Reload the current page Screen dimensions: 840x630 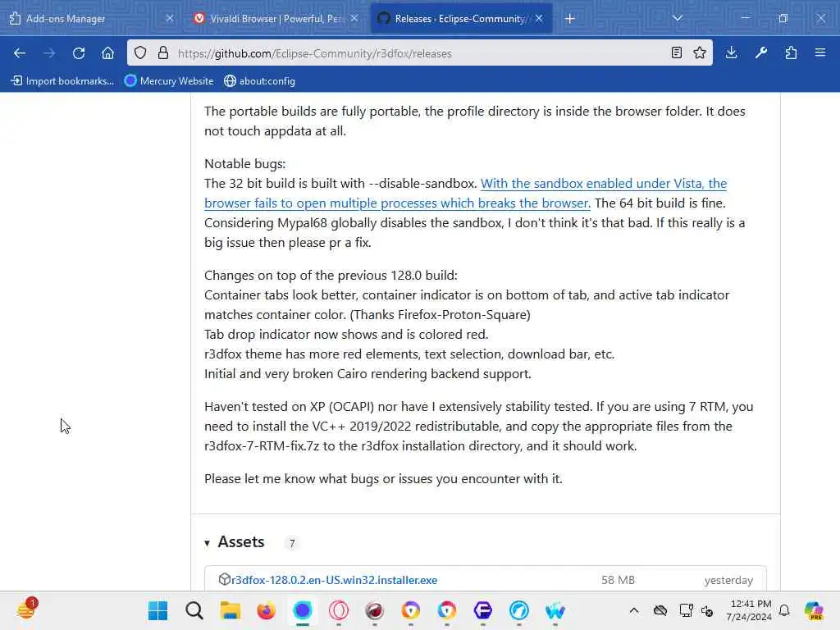tap(79, 53)
